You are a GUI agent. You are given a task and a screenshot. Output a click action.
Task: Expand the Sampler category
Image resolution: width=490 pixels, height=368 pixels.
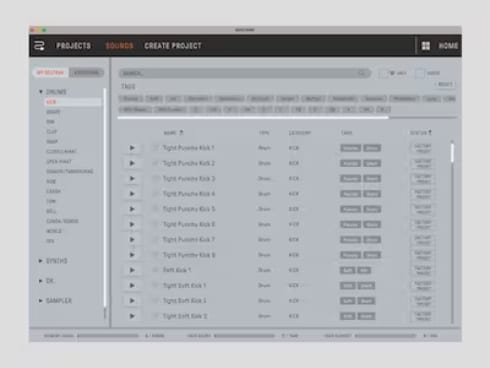(x=41, y=300)
